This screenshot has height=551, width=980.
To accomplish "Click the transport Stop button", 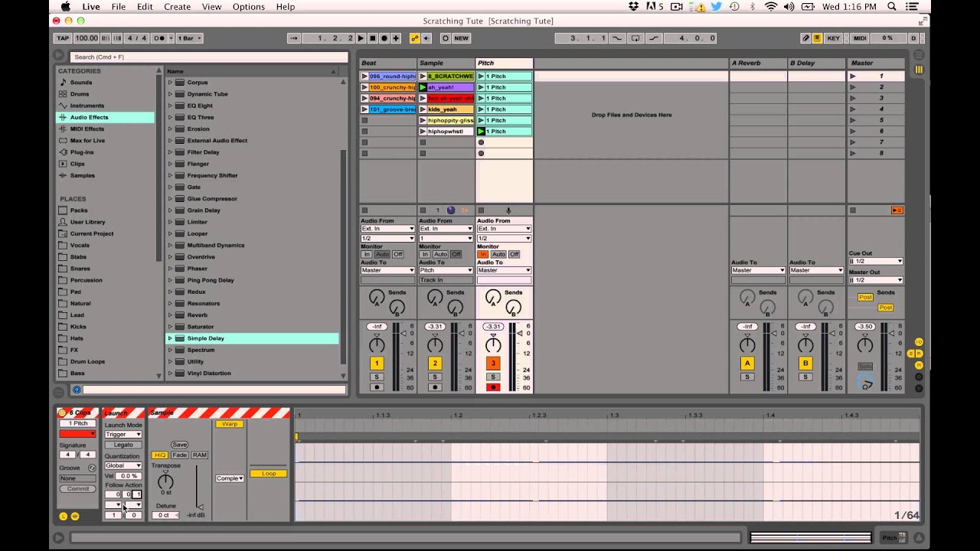I will [x=372, y=38].
